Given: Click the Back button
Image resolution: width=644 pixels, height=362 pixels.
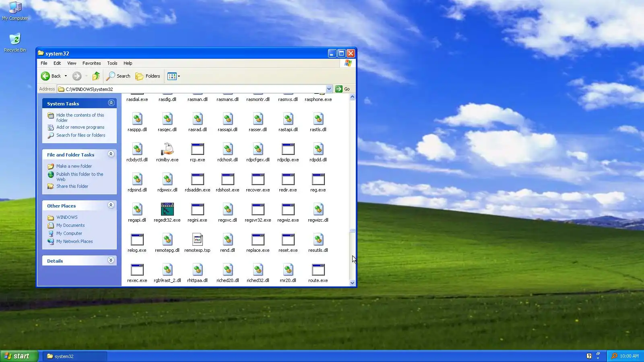Looking at the screenshot, I should (51, 76).
